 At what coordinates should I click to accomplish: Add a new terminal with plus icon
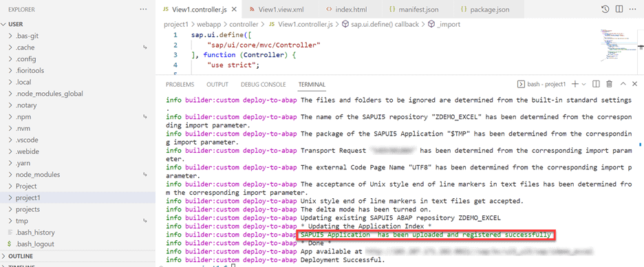point(575,84)
